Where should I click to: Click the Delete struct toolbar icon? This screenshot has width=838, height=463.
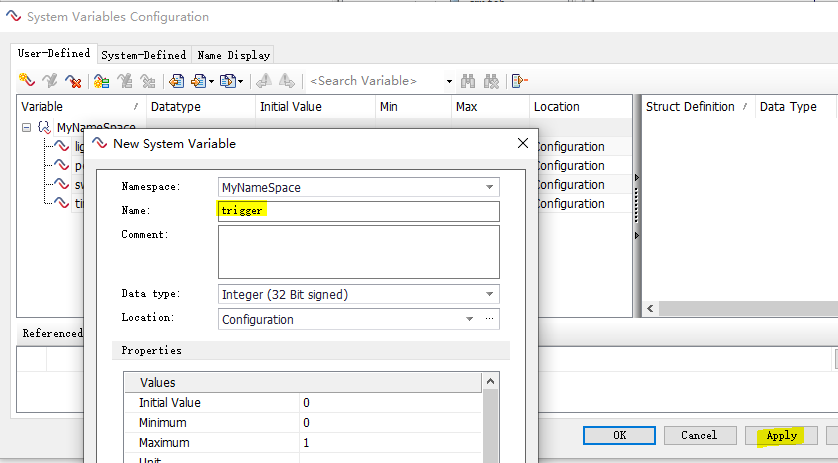[148, 81]
